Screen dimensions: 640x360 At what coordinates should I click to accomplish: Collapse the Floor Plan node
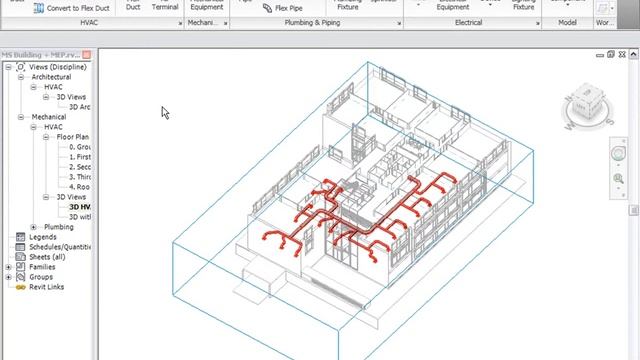pos(46,137)
